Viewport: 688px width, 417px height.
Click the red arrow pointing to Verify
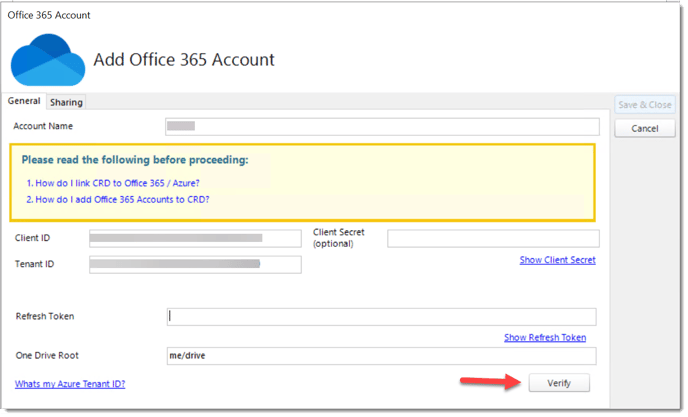pos(491,381)
